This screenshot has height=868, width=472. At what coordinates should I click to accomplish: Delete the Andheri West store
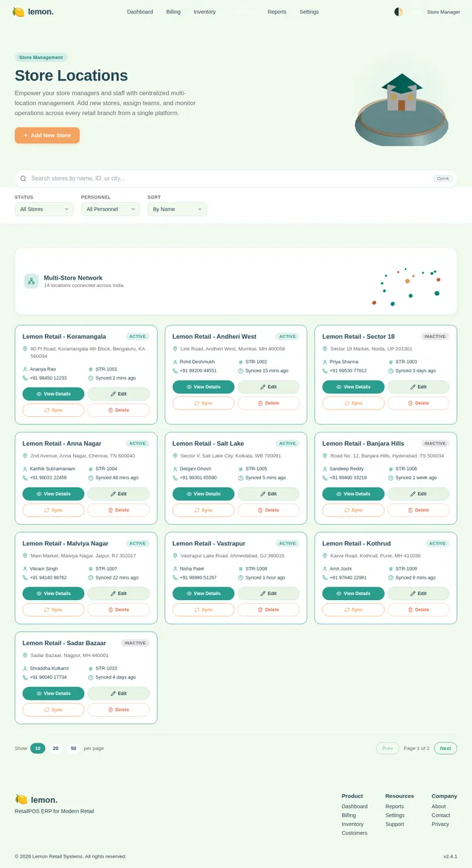[x=268, y=403]
